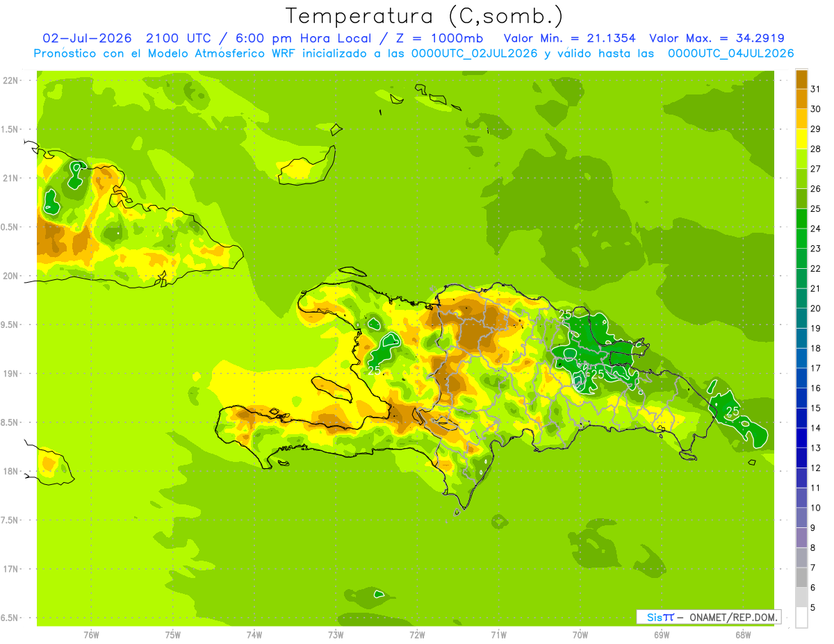The height and width of the screenshot is (644, 834).
Task: Click value '14' on the color scale
Action: [x=816, y=428]
